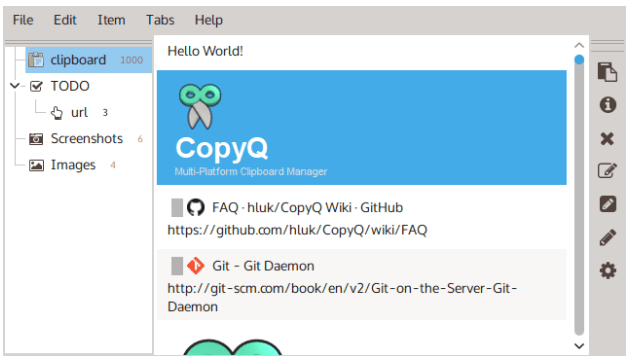Click the scrollbar track below handle

pyautogui.click(x=579, y=200)
